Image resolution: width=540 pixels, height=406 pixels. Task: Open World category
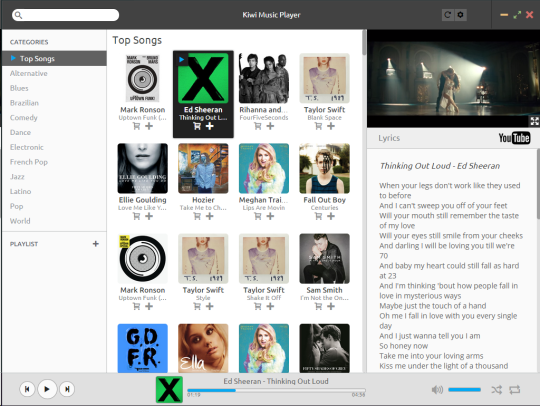coord(54,221)
